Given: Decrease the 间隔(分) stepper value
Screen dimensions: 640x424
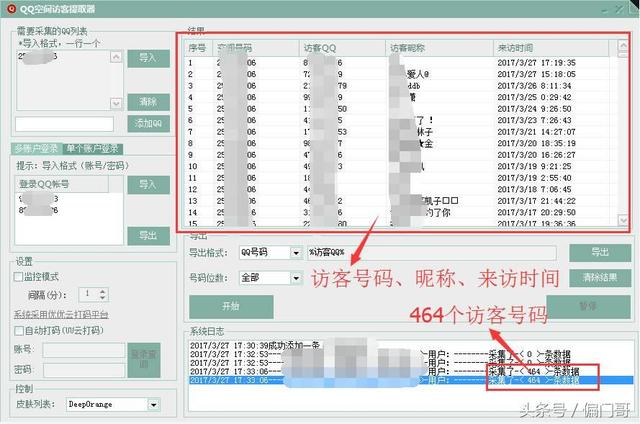Looking at the screenshot, I should pyautogui.click(x=102, y=298).
